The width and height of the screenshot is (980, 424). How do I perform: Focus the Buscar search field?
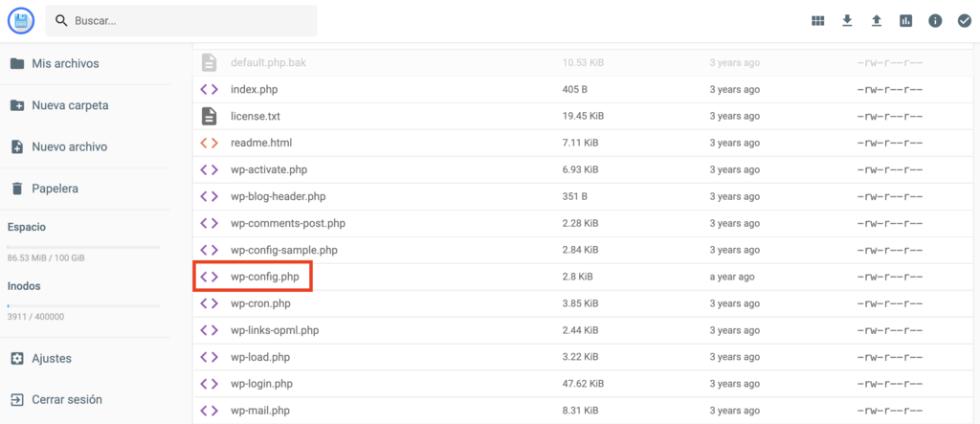[x=191, y=20]
